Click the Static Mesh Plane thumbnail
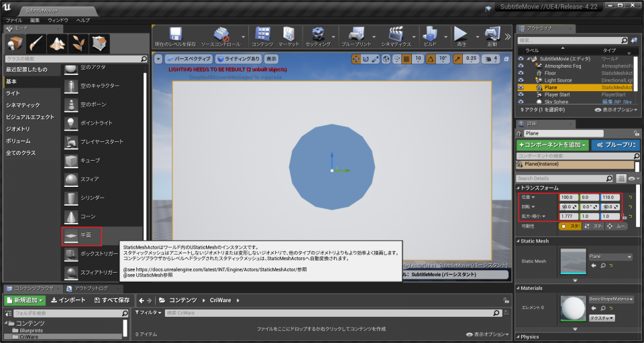 574,261
